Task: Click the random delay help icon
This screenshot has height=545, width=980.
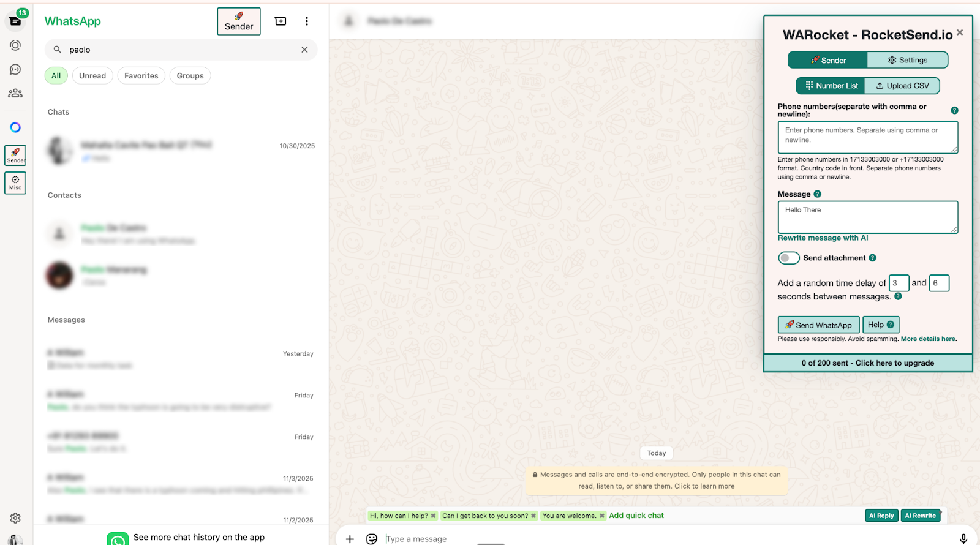Action: [898, 296]
